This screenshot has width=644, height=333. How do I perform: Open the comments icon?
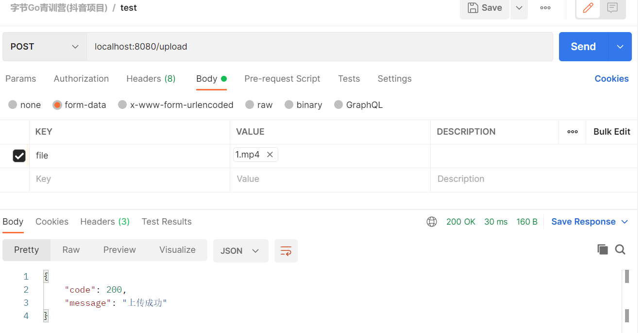pos(612,8)
